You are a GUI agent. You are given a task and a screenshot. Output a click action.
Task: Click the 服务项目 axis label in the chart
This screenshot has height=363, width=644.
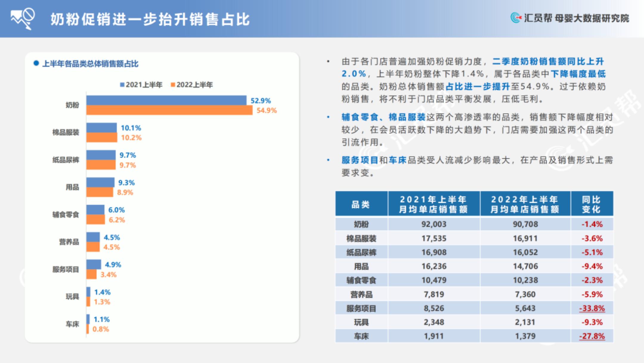(x=66, y=269)
